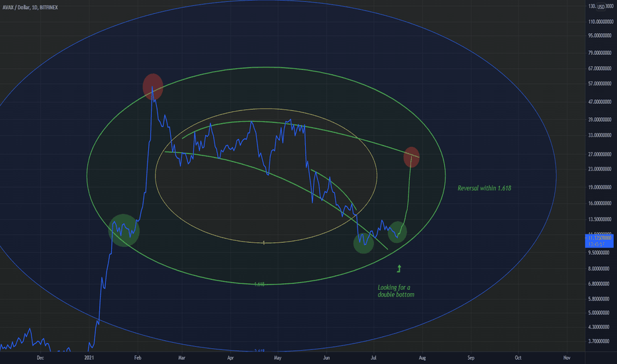Click the Dec label on time axis
This screenshot has height=364, width=617.
click(x=40, y=357)
